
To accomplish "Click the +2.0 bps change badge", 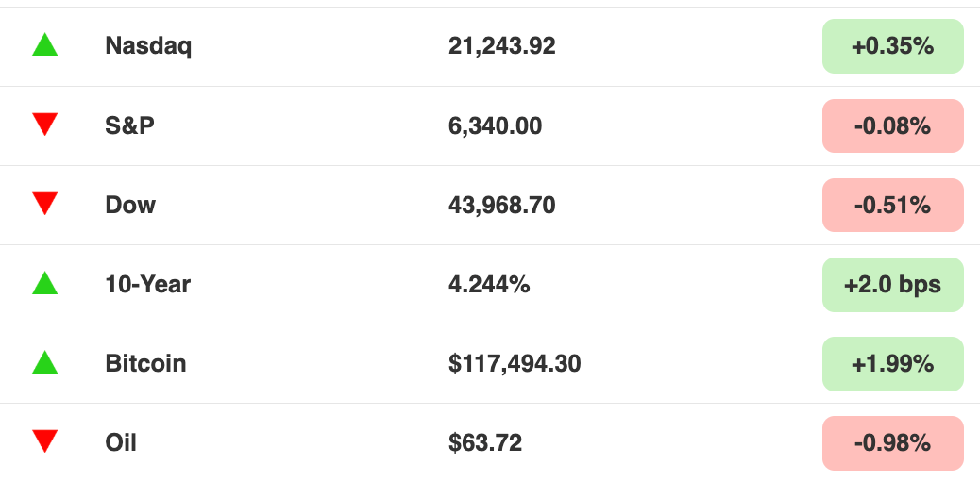I will click(x=892, y=284).
